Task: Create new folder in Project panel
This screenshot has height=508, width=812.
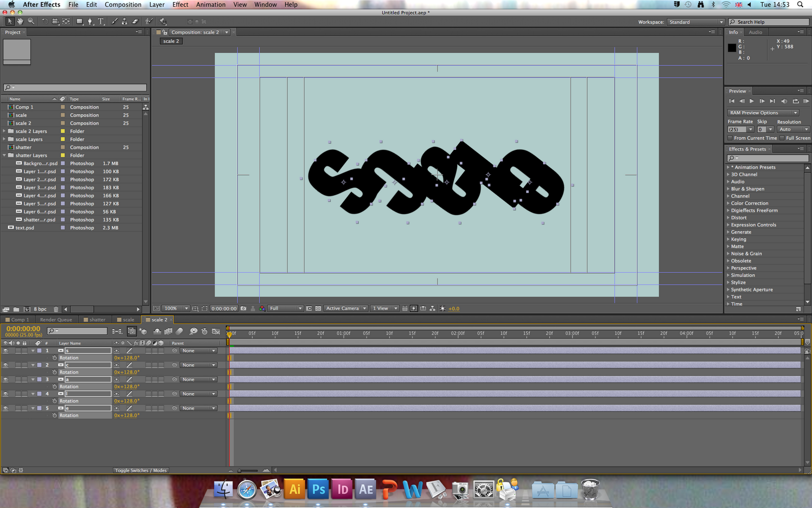Action: 16,309
